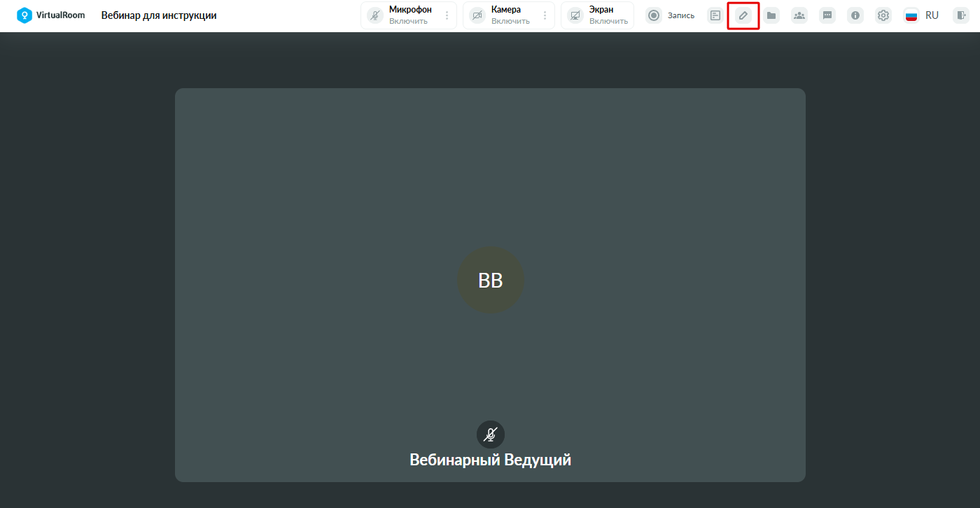Viewport: 980px width, 508px height.
Task: Open the three-dot menu beside Камера
Action: point(545,15)
